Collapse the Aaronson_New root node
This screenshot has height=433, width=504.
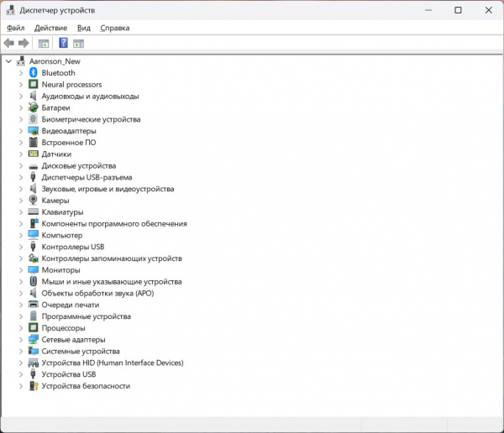click(8, 61)
